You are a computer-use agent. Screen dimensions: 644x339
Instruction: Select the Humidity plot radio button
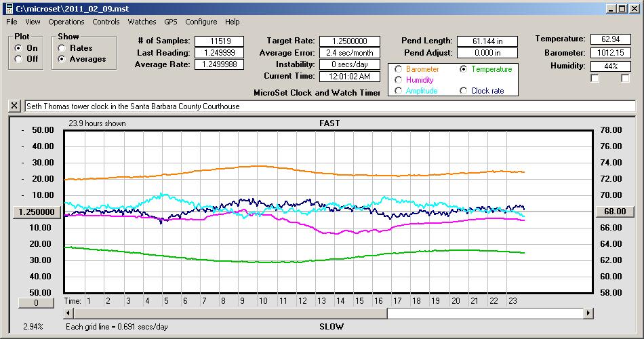(398, 80)
